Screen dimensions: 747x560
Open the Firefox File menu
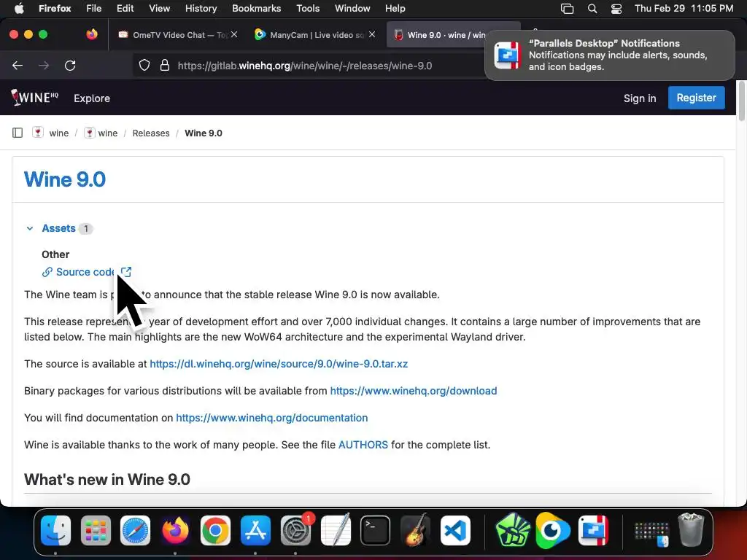coord(94,8)
